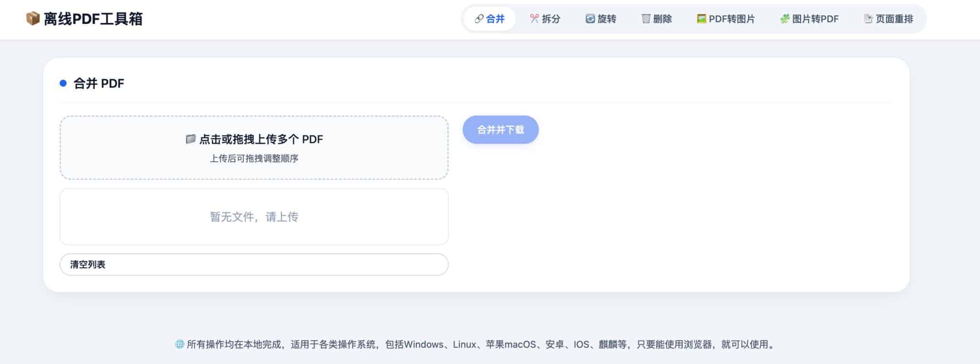Open the 页面重排 tab

click(x=889, y=19)
